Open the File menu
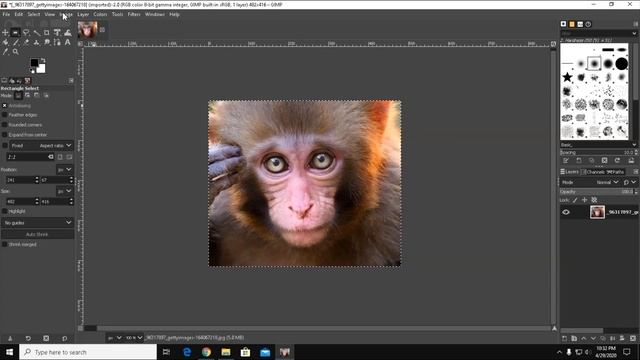Screen dimensions: 640x360 click(x=6, y=14)
